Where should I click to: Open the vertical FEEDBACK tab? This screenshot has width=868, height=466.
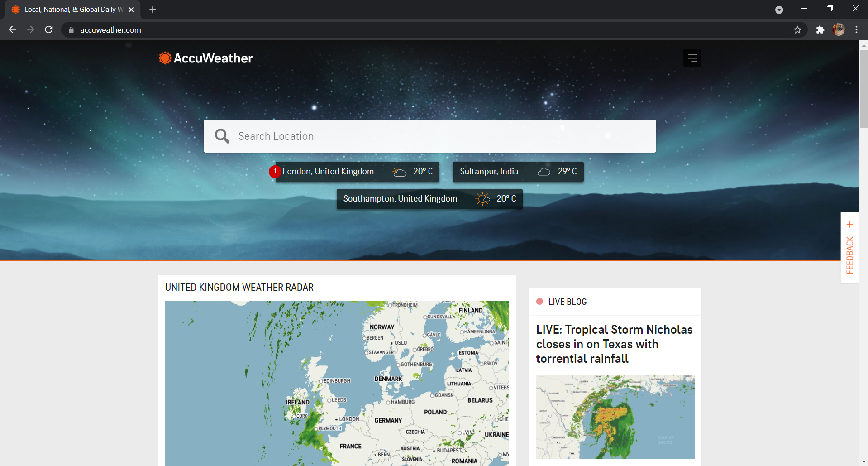850,248
